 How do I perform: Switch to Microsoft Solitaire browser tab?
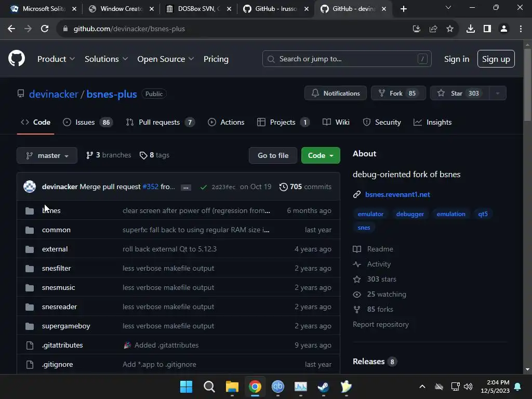[x=43, y=9]
